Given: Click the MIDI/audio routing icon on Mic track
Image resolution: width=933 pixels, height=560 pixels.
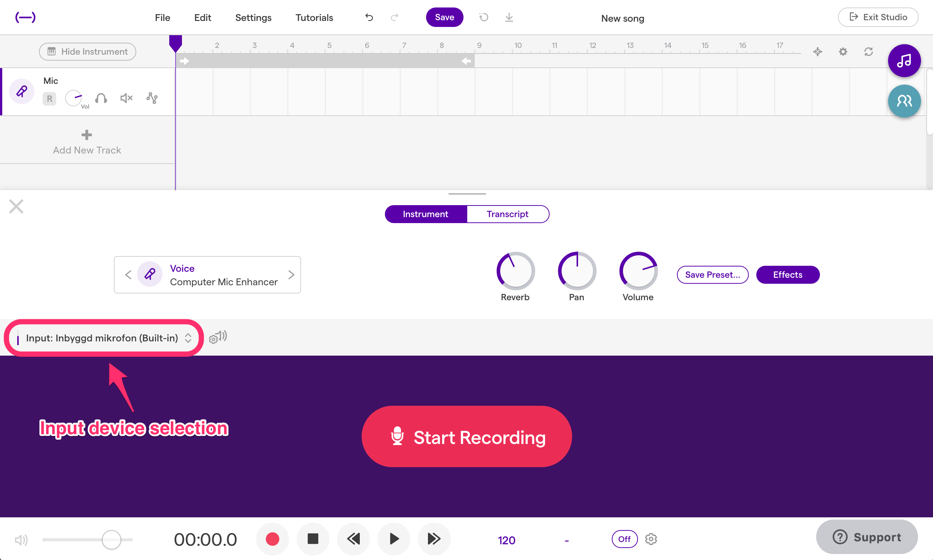Looking at the screenshot, I should click(x=152, y=99).
